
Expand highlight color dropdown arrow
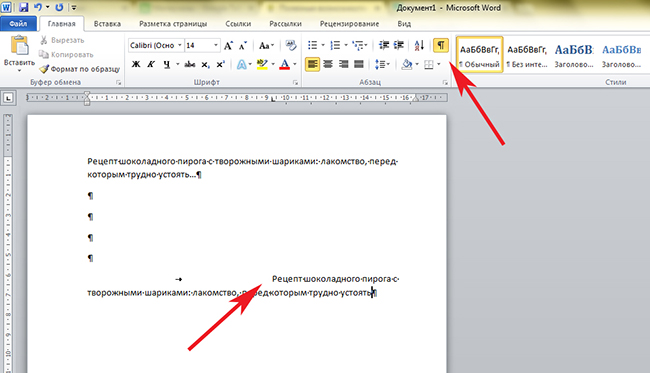pyautogui.click(x=273, y=64)
